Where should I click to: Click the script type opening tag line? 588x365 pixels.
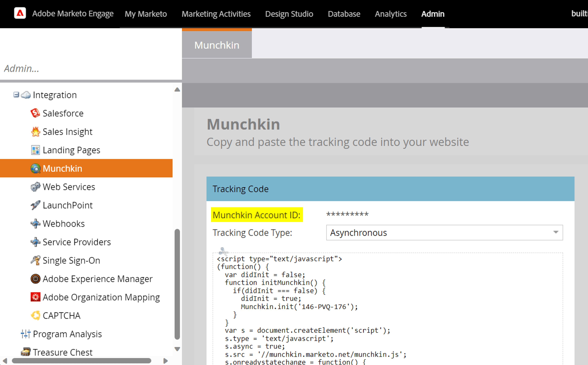click(x=279, y=259)
